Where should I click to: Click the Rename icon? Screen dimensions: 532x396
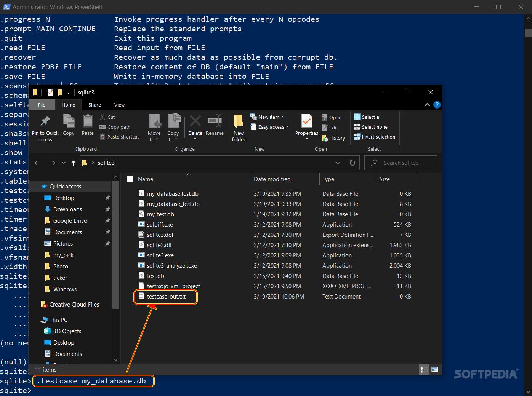(x=215, y=121)
